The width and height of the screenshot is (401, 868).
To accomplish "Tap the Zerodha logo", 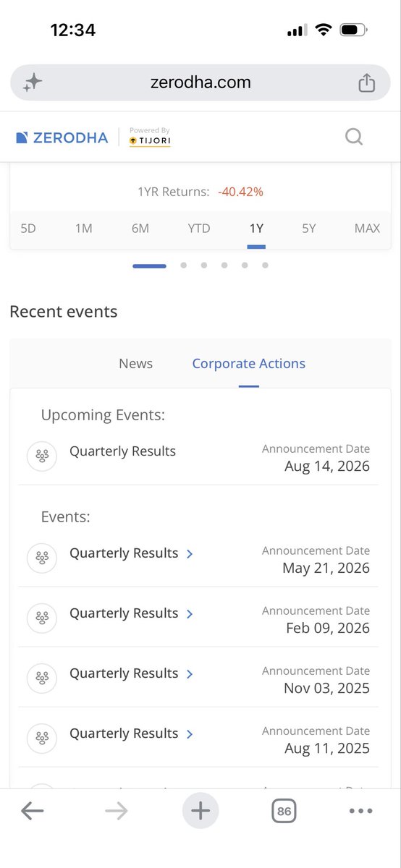I will pyautogui.click(x=62, y=137).
